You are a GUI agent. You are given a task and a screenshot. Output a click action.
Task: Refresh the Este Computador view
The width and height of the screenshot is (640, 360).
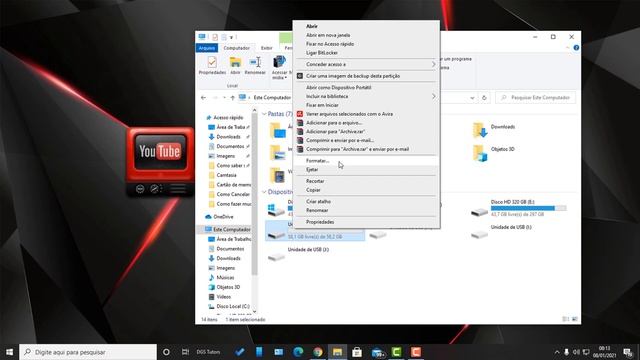click(x=484, y=98)
